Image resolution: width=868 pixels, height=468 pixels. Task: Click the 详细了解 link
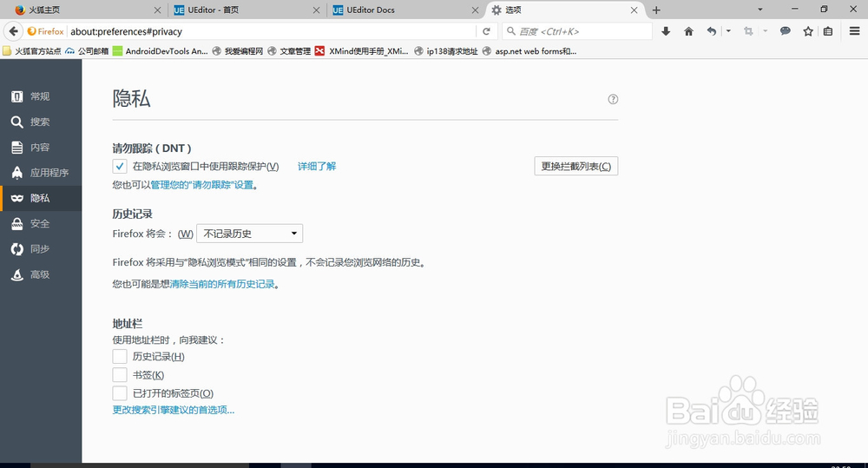tap(317, 166)
